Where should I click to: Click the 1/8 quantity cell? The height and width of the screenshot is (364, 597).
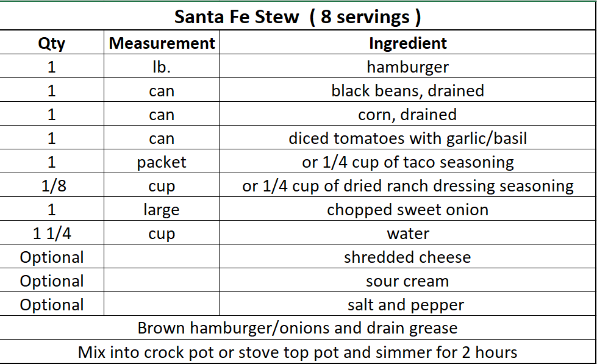tap(51, 186)
